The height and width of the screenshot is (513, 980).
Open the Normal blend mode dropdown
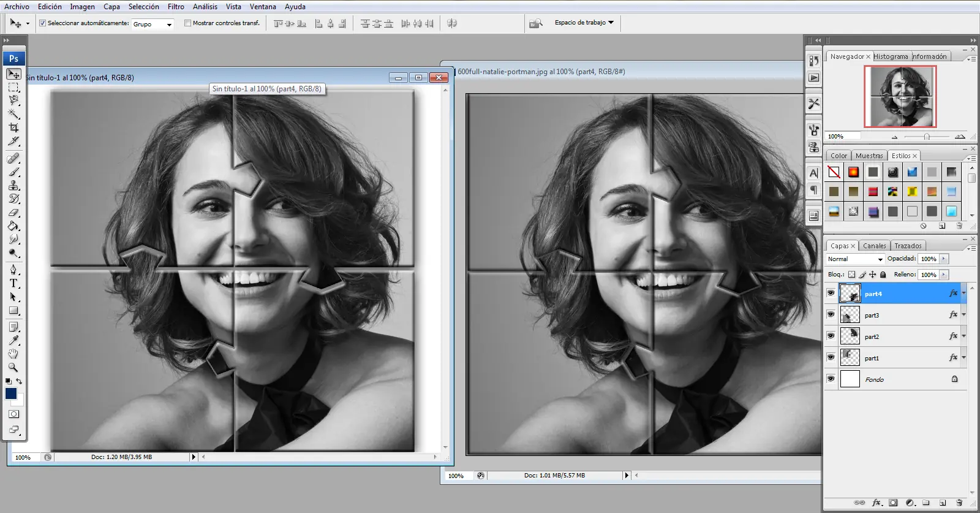(855, 259)
